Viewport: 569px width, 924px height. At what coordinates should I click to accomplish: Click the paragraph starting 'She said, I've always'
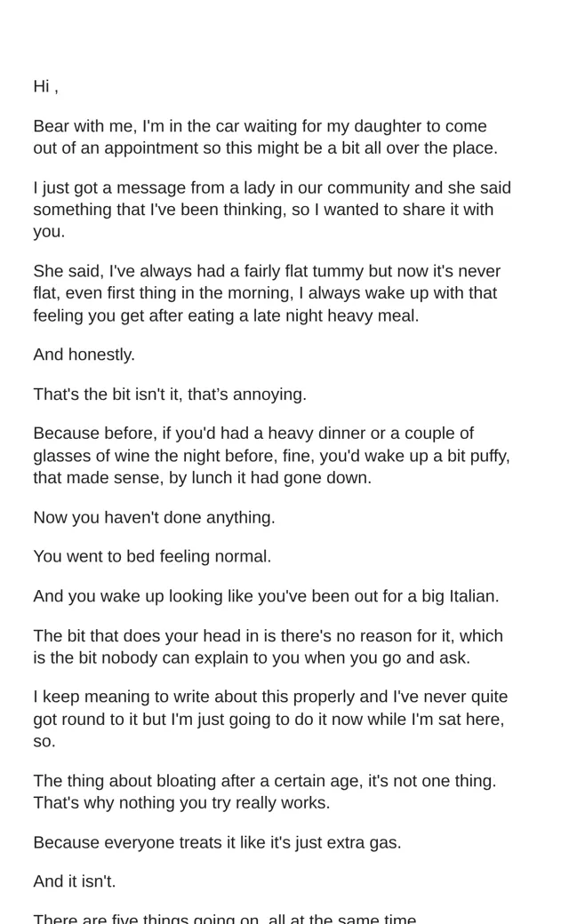tap(267, 293)
